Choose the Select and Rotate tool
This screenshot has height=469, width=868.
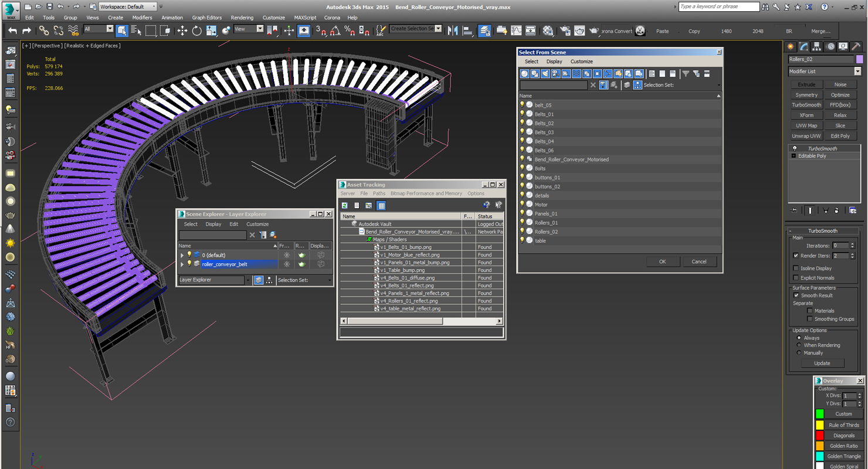point(197,30)
